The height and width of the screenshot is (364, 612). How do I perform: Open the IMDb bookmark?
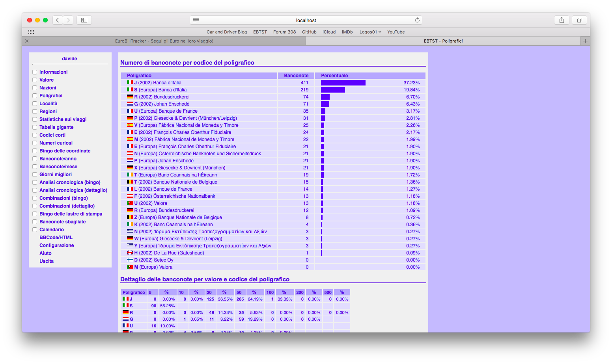coord(347,32)
